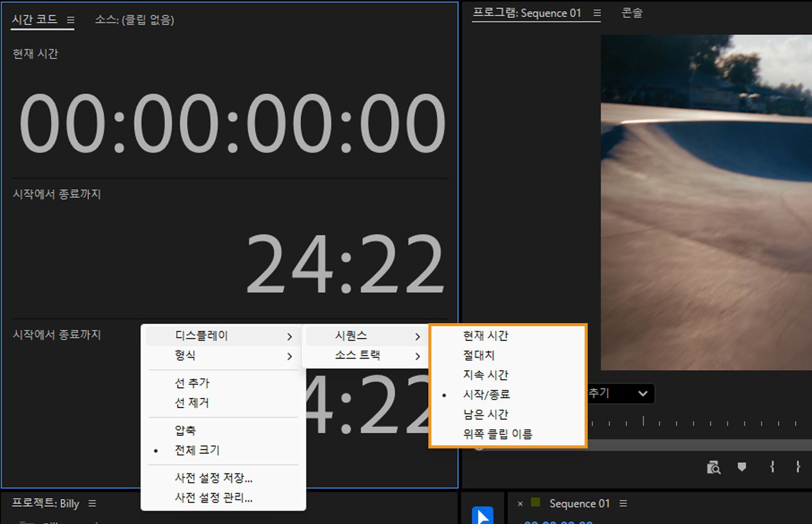This screenshot has width=812, height=524.
Task: Open the 프로그램: Sequence 01 panel menu icon
Action: (598, 13)
